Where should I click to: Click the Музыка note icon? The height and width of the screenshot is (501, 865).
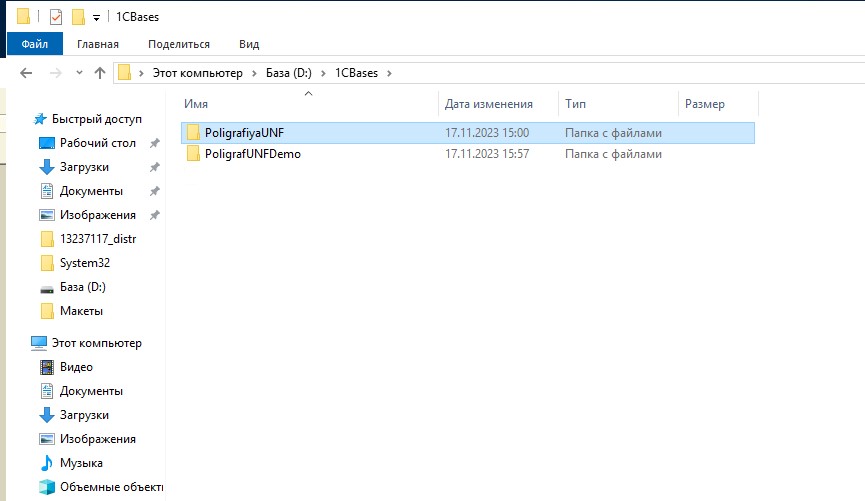(47, 463)
